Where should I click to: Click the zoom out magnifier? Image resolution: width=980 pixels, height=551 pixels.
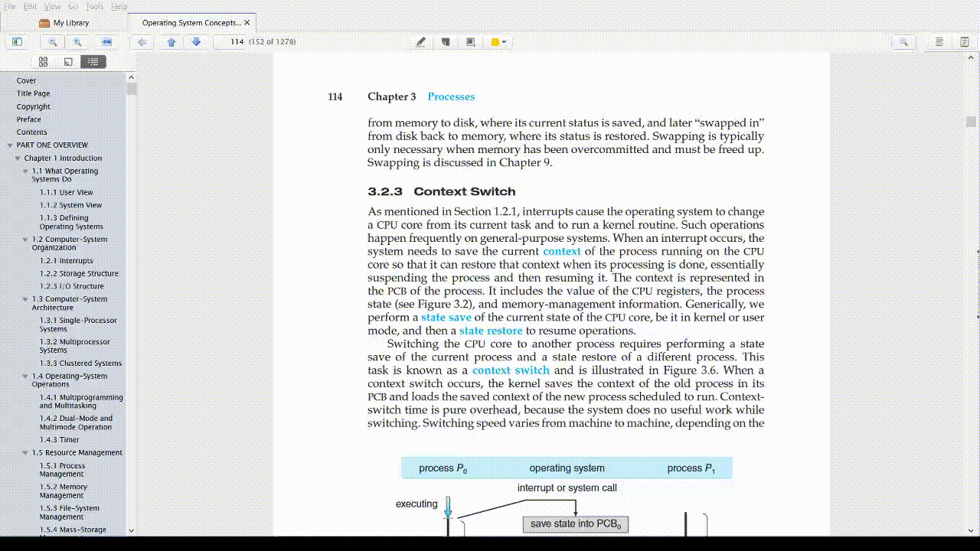[53, 42]
